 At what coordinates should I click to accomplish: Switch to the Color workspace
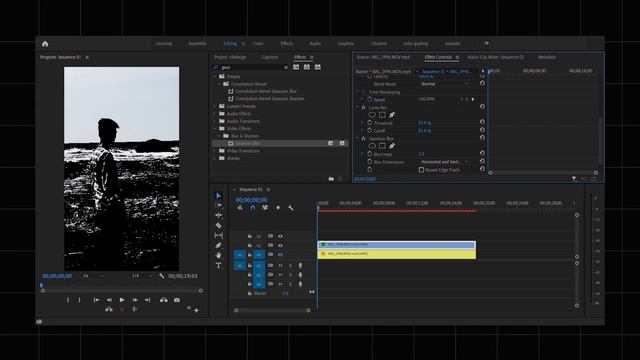pyautogui.click(x=258, y=44)
